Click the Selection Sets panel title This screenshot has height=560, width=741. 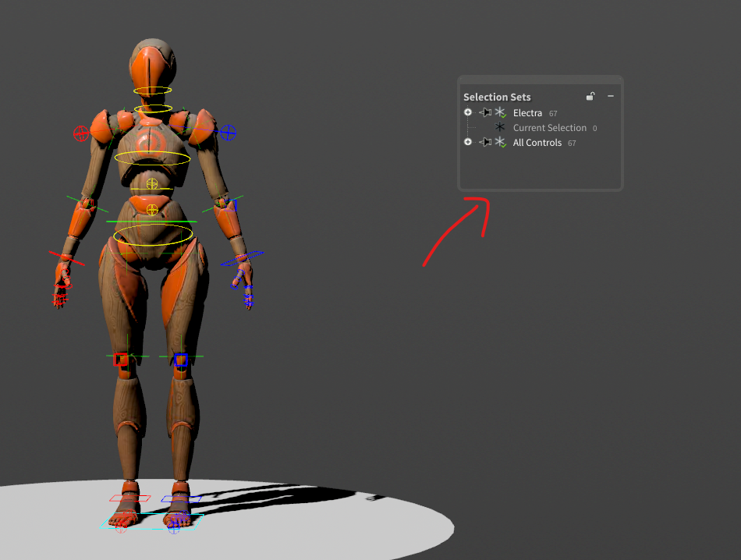[497, 97]
